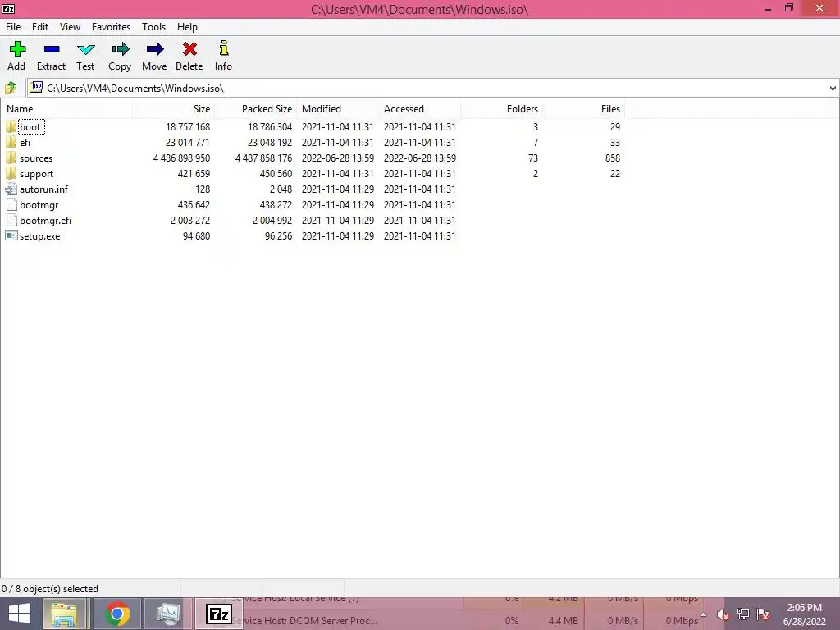The image size is (840, 630).
Task: Click size value '4 486 898 950'
Action: click(x=181, y=158)
